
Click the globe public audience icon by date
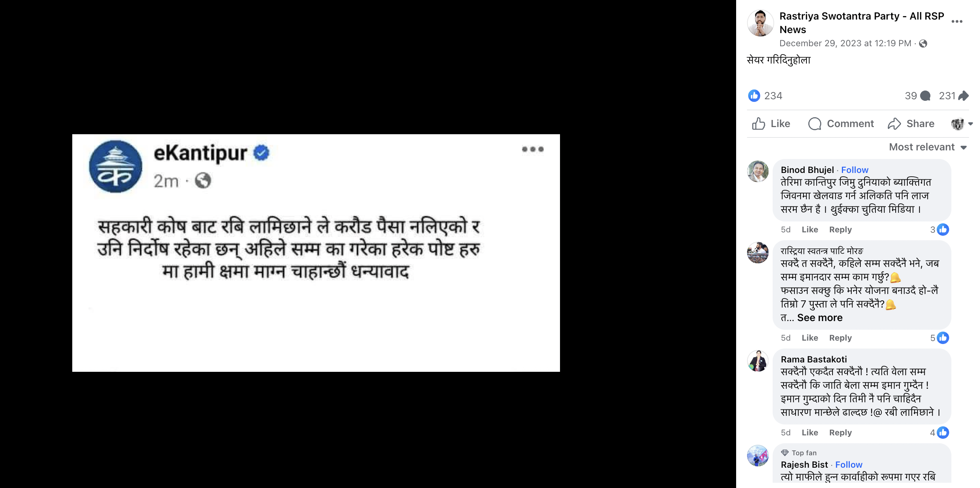[x=923, y=44]
